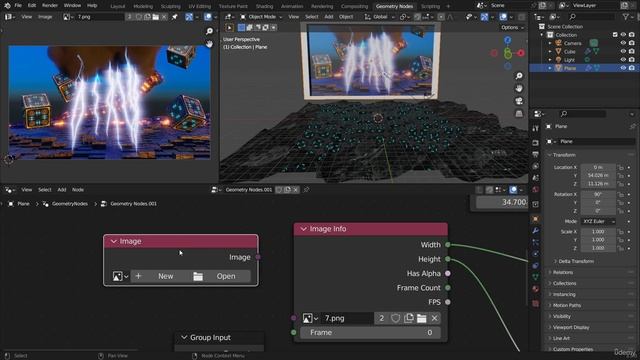This screenshot has width=640, height=360.
Task: Pin the image in the image editor header
Action: click(x=175, y=17)
